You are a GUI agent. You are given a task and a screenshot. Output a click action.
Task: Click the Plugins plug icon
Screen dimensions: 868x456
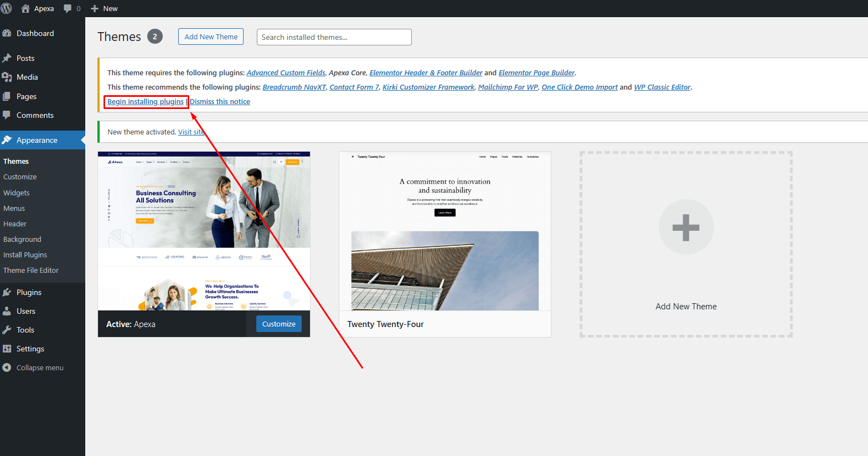point(7,292)
